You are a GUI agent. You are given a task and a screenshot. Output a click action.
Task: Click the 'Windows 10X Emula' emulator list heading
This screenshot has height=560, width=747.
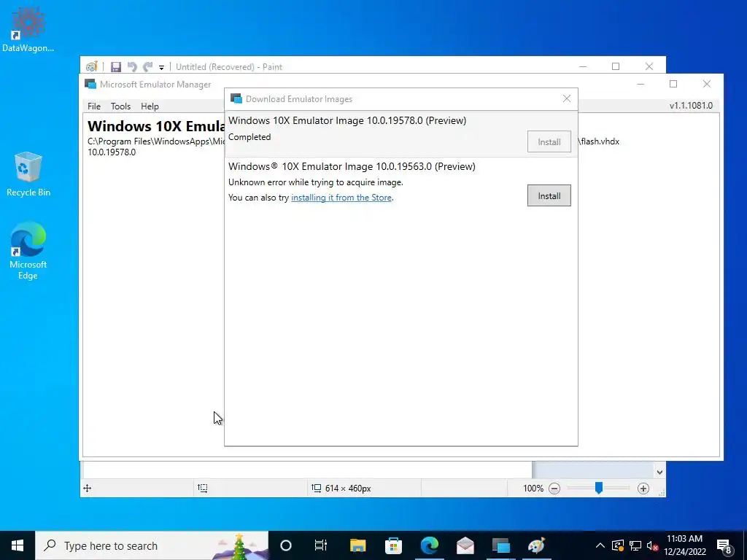point(156,126)
